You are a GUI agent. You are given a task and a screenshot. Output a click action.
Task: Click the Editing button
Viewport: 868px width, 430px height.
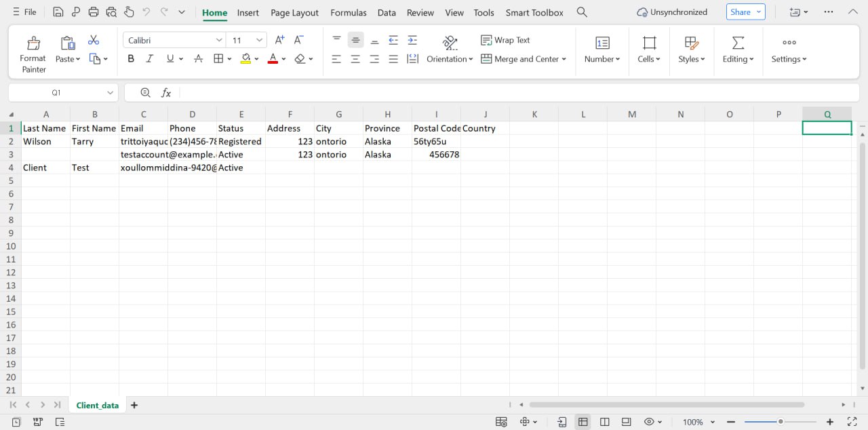point(738,50)
